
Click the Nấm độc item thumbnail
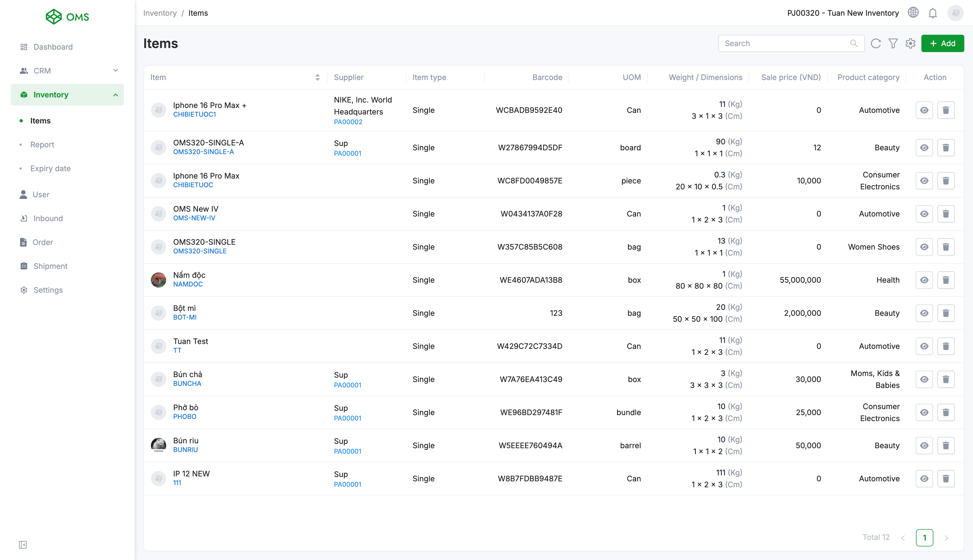coord(158,280)
